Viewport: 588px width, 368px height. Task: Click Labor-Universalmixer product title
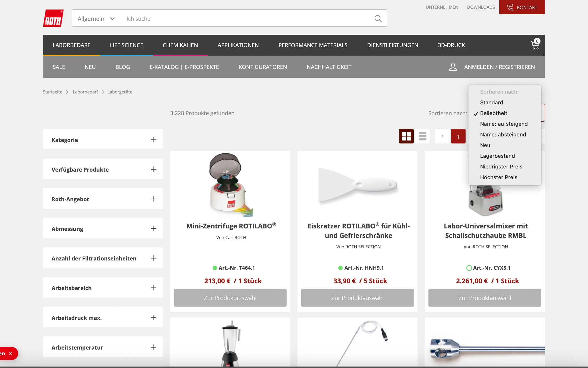click(x=486, y=231)
